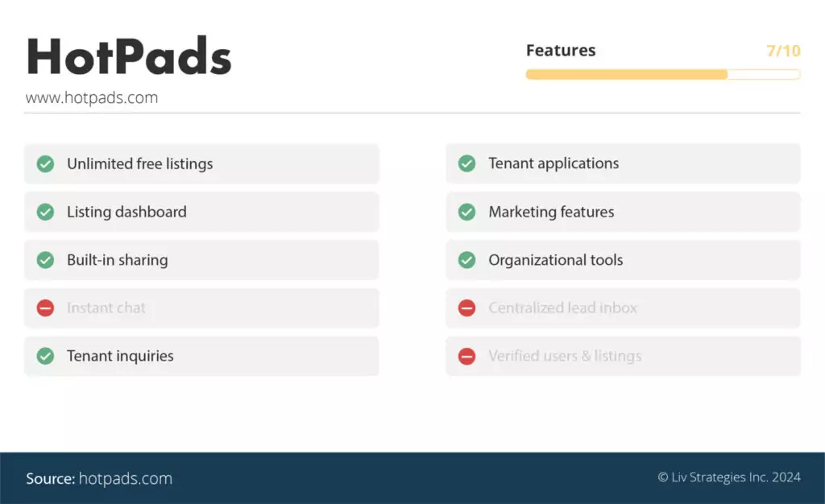Select the Features section heading
825x504 pixels.
pyautogui.click(x=561, y=50)
